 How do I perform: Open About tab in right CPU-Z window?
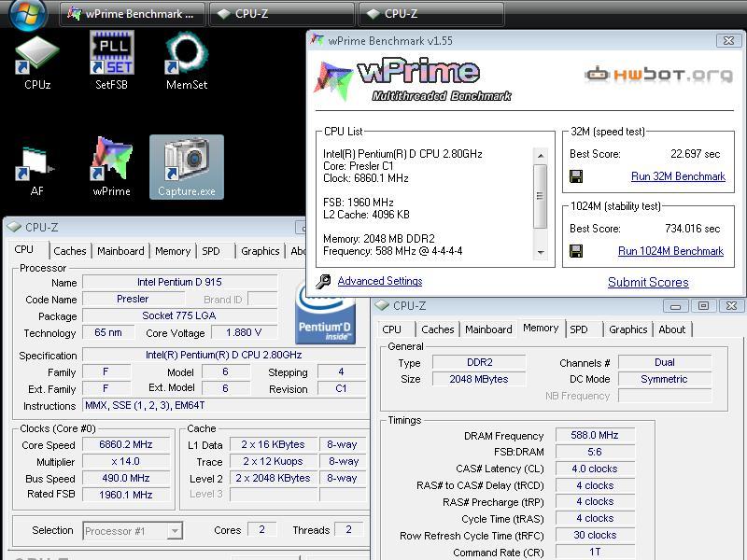point(671,329)
